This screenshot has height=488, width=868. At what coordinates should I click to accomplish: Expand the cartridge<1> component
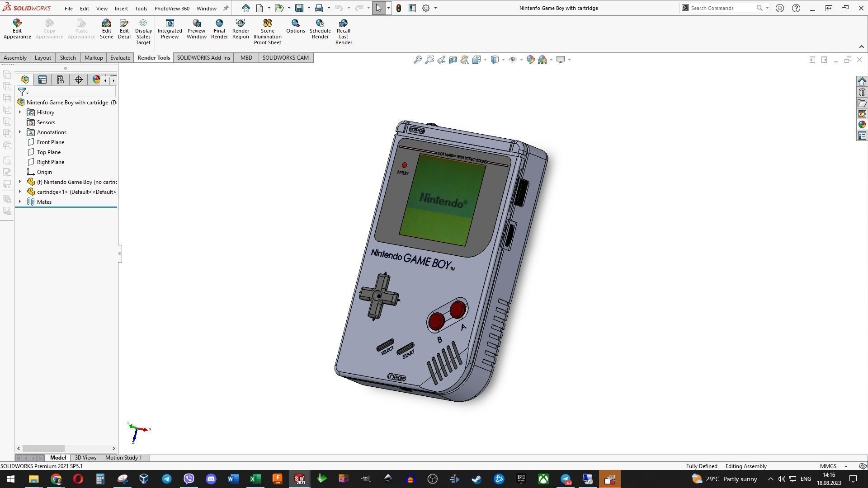point(20,192)
